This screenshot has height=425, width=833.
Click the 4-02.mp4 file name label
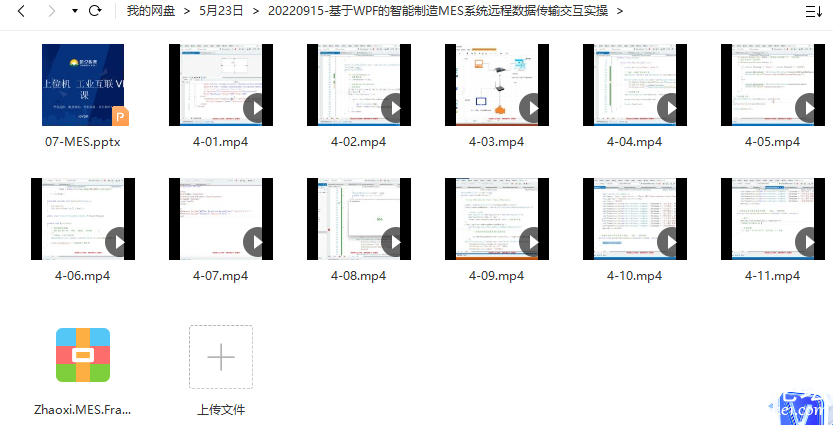pos(359,142)
